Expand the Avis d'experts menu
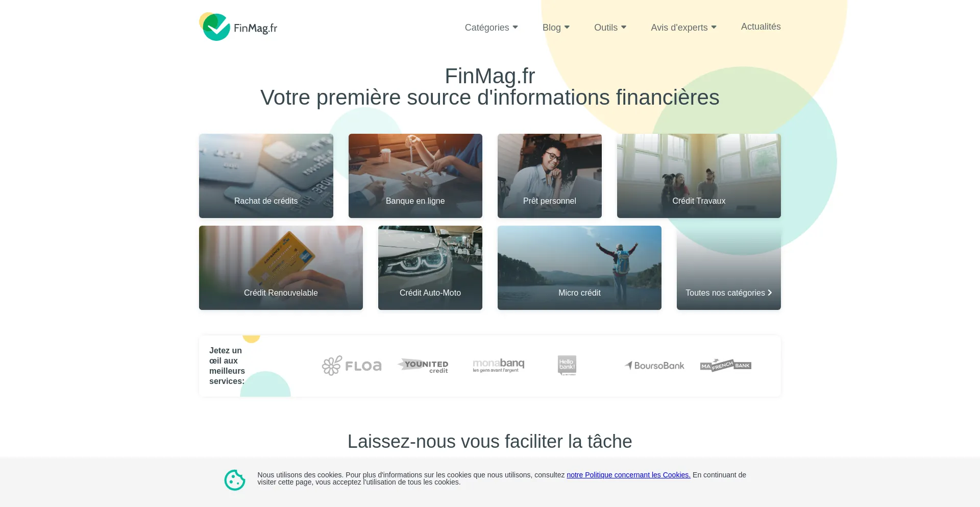 683,28
